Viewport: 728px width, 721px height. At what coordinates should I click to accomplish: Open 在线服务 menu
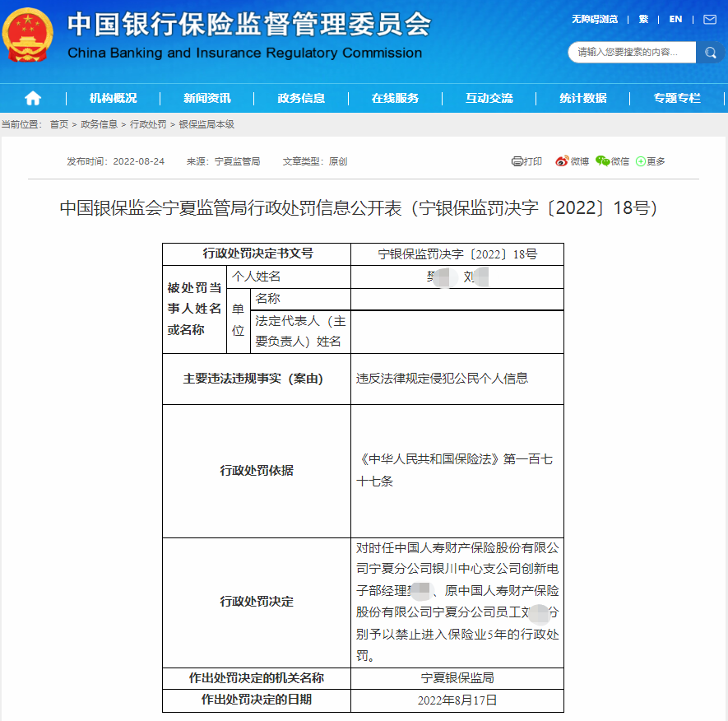coord(395,98)
